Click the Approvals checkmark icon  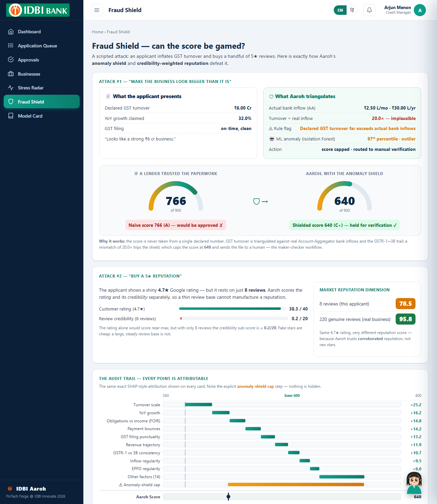coord(11,60)
